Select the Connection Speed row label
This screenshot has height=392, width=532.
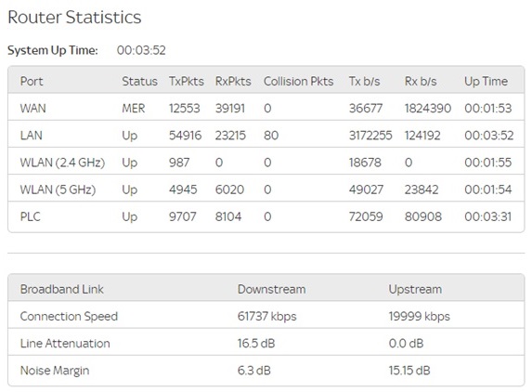point(69,317)
